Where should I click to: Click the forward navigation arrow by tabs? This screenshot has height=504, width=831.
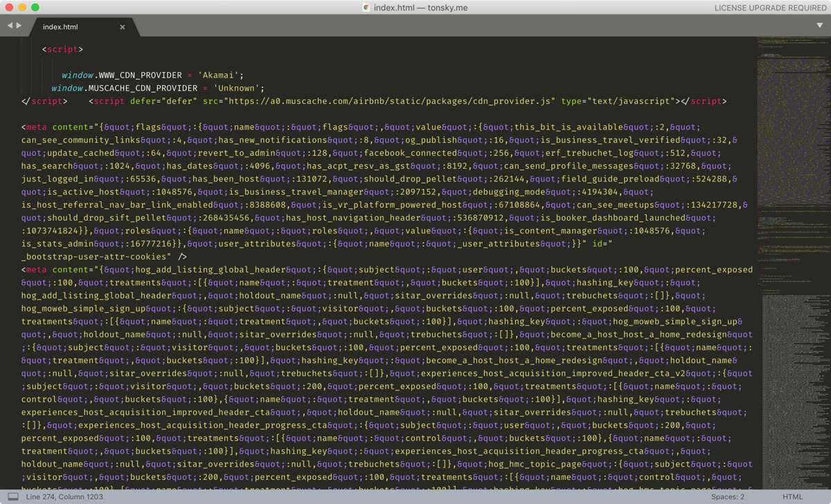[x=19, y=26]
